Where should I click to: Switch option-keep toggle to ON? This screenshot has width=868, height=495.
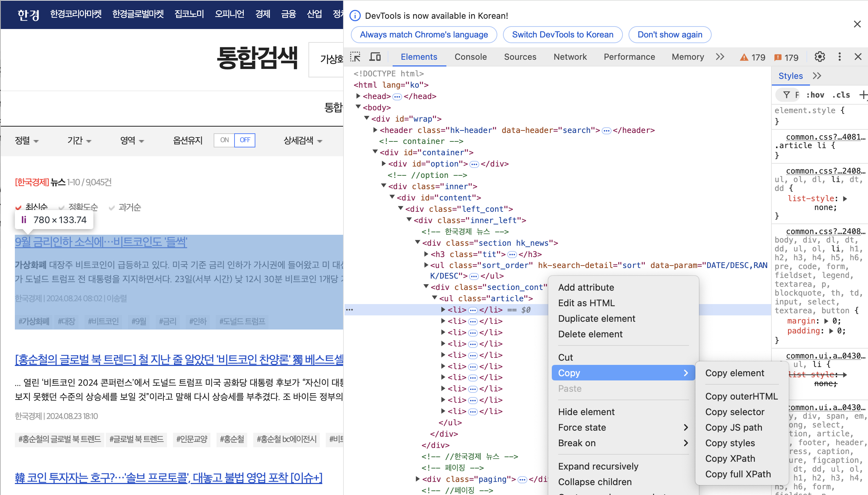224,140
